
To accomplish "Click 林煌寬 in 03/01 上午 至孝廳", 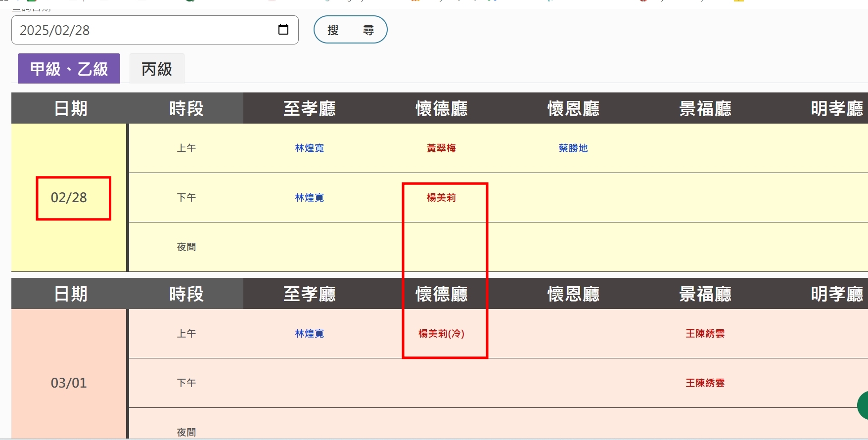I will tap(309, 334).
